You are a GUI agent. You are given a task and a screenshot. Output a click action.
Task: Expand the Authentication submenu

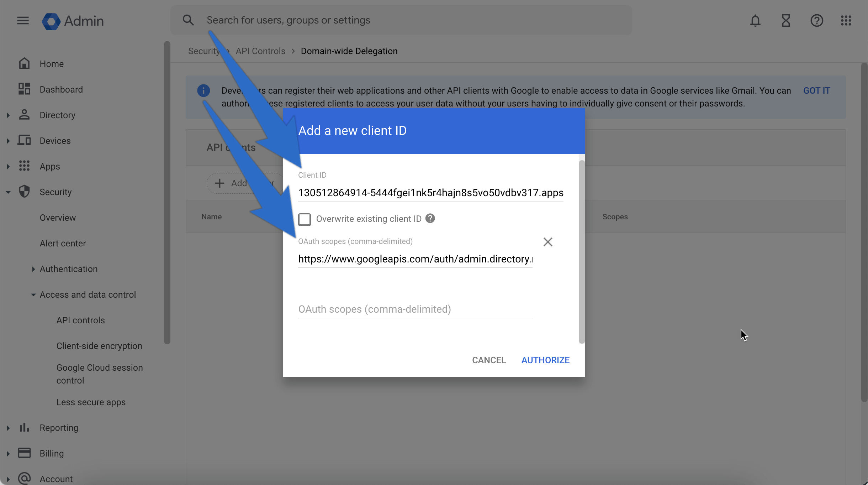[x=33, y=269]
